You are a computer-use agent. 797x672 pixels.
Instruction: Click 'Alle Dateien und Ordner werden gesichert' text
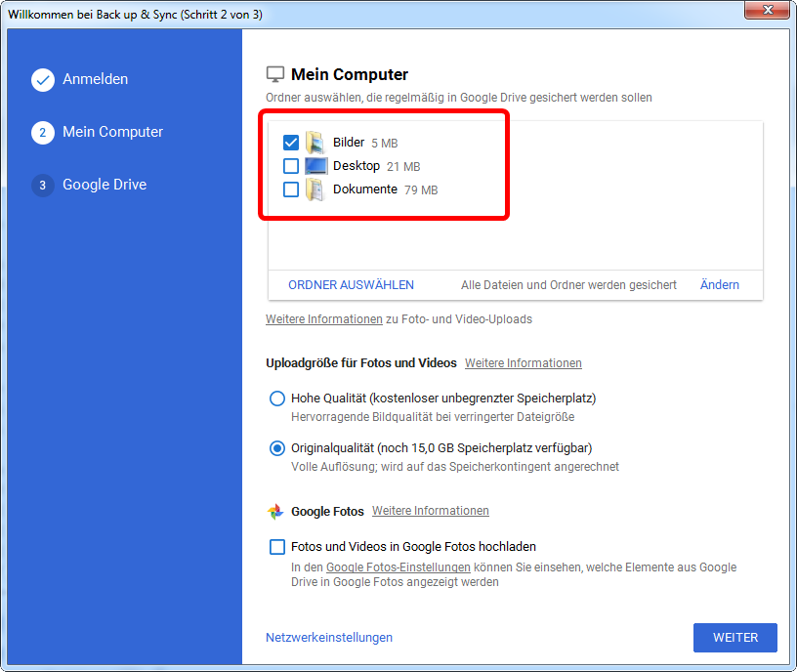[x=568, y=285]
